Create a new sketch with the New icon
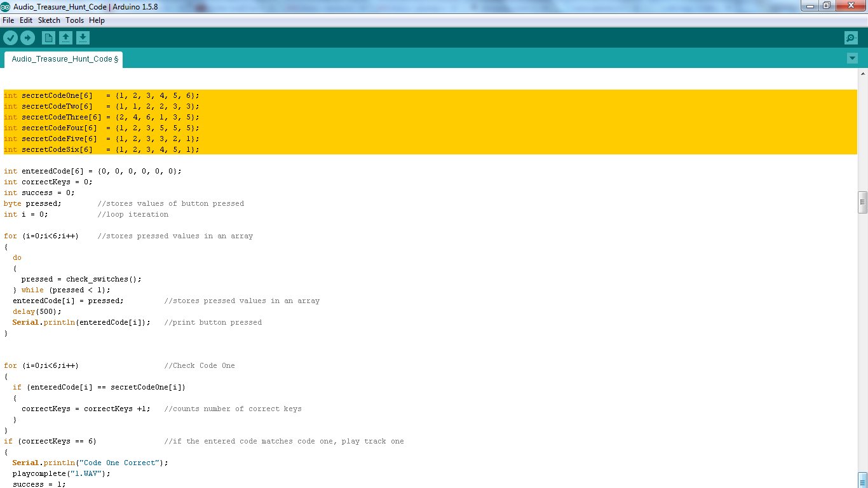 tap(48, 38)
